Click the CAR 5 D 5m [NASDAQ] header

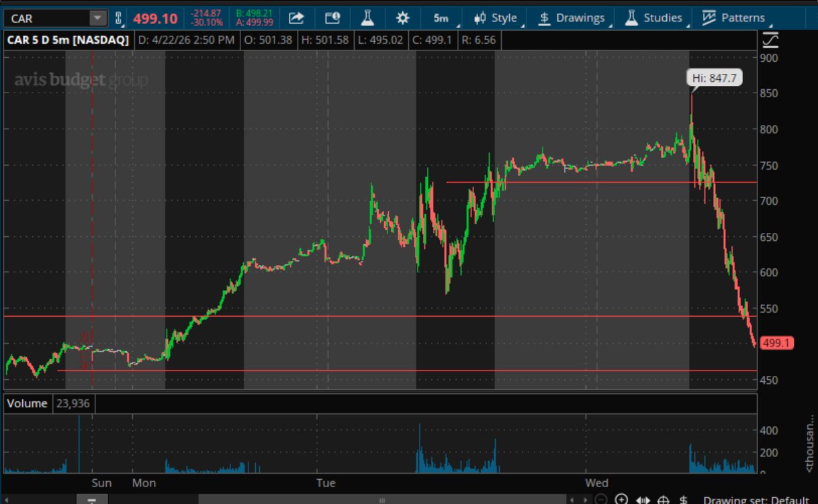pos(67,40)
